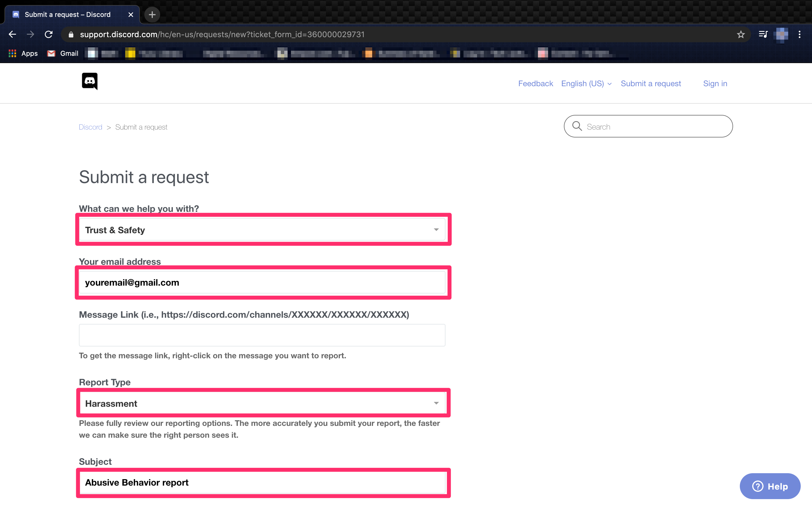This screenshot has height=507, width=812.
Task: Click the browser back arrow
Action: click(x=12, y=34)
